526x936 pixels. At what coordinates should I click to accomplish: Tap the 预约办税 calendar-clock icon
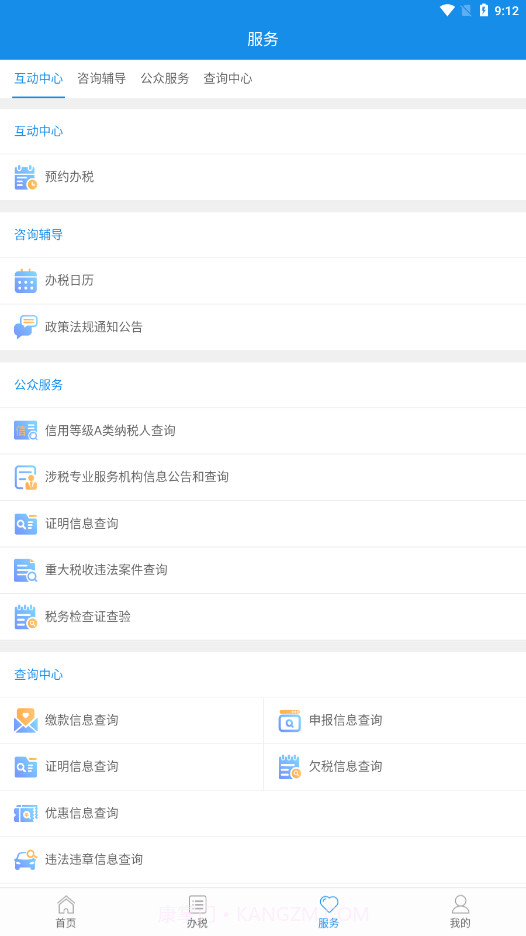click(x=26, y=177)
